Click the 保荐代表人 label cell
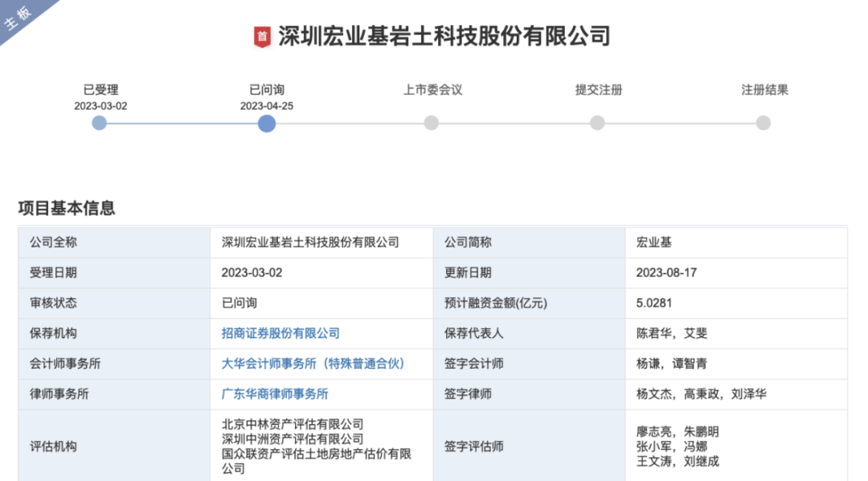Viewport: 868px width, 481px height. [x=529, y=334]
